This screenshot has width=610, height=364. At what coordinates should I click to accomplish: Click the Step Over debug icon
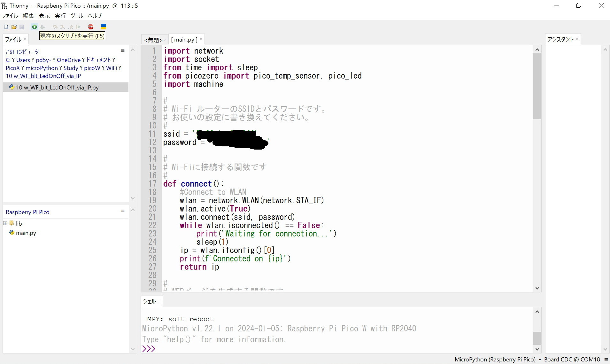pyautogui.click(x=55, y=27)
